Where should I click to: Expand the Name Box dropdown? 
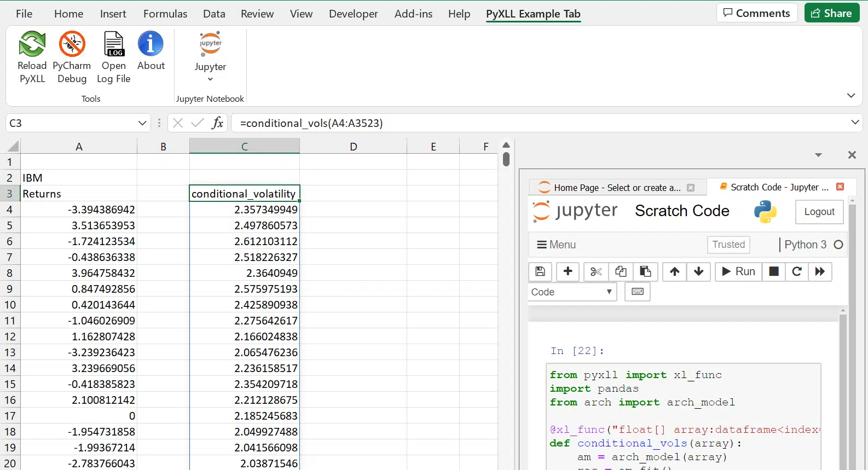coord(142,123)
